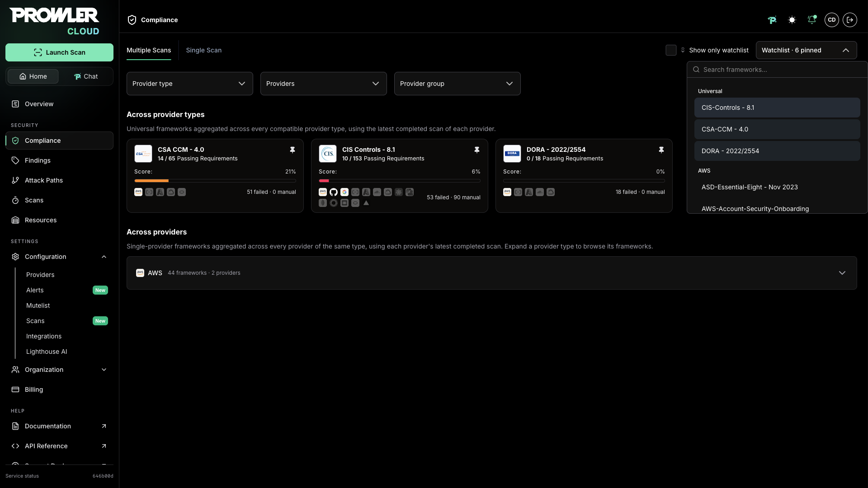The width and height of the screenshot is (868, 488).
Task: Unpin the CSA CCM - 4.0 card
Action: click(x=292, y=150)
